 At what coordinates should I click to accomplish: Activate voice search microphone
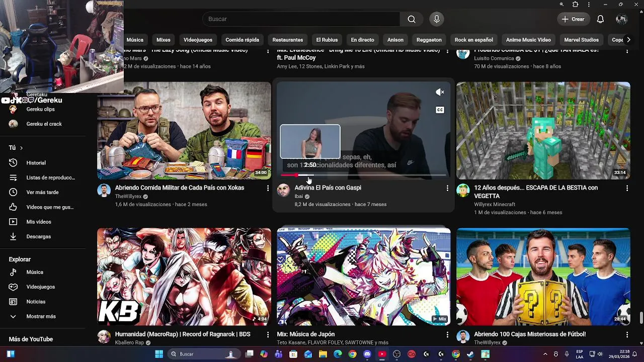pos(437,19)
